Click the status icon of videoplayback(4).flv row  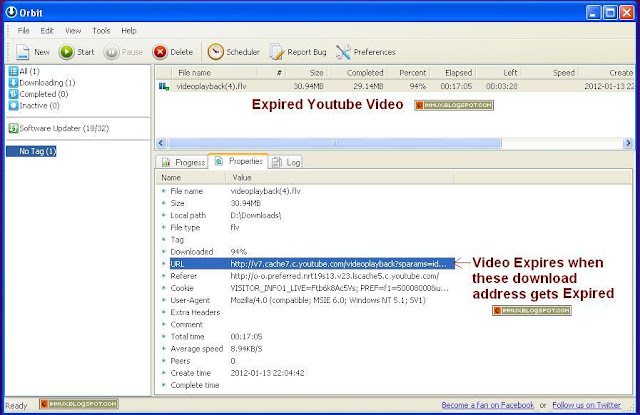(x=164, y=87)
